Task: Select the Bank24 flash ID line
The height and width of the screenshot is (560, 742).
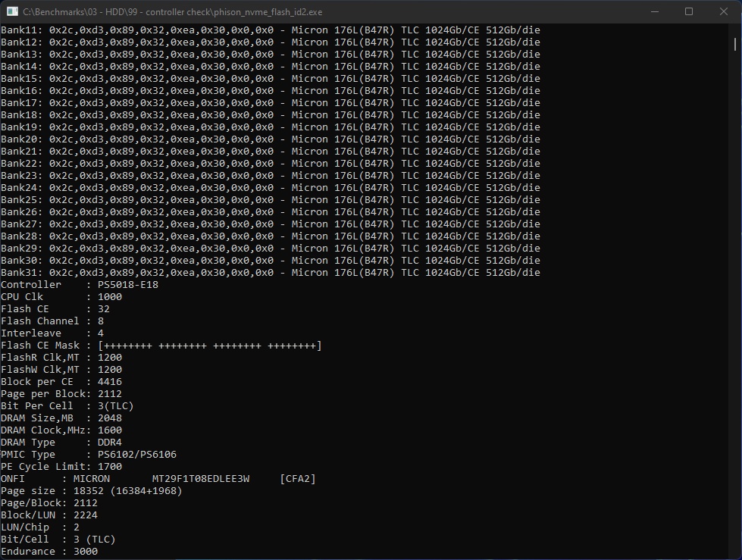Action: click(x=271, y=188)
